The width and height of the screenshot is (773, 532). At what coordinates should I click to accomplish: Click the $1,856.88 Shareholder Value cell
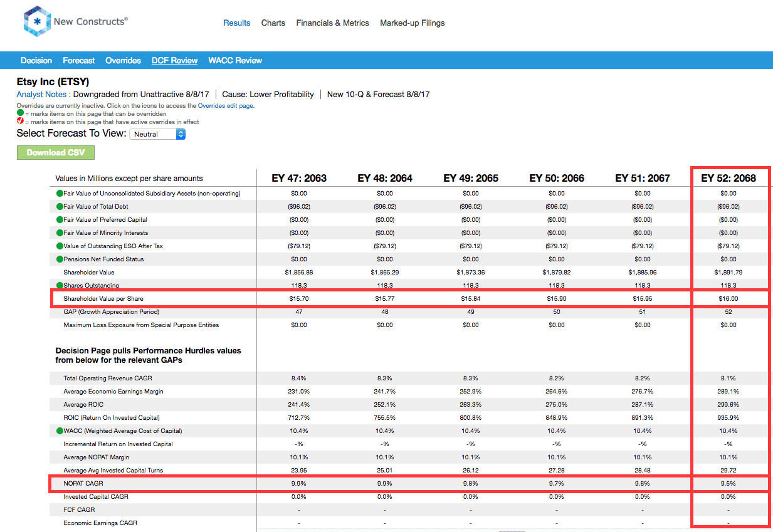(x=299, y=273)
